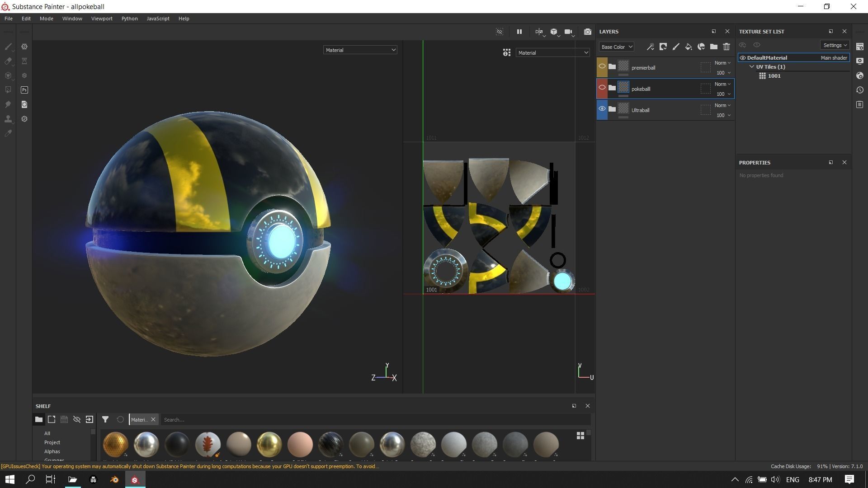Screen dimensions: 868x488
Task: Change premierball blend mode Norm
Action: tap(722, 63)
